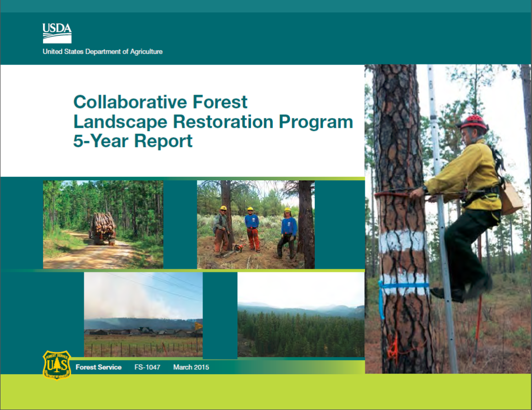Open the wildfire smoke over houses photo
532x410 pixels.
pos(143,314)
